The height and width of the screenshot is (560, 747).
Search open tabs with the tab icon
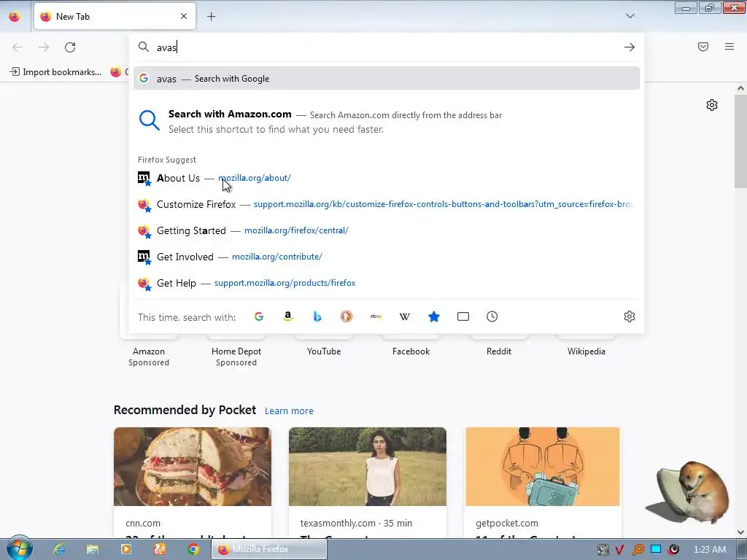pyautogui.click(x=463, y=316)
